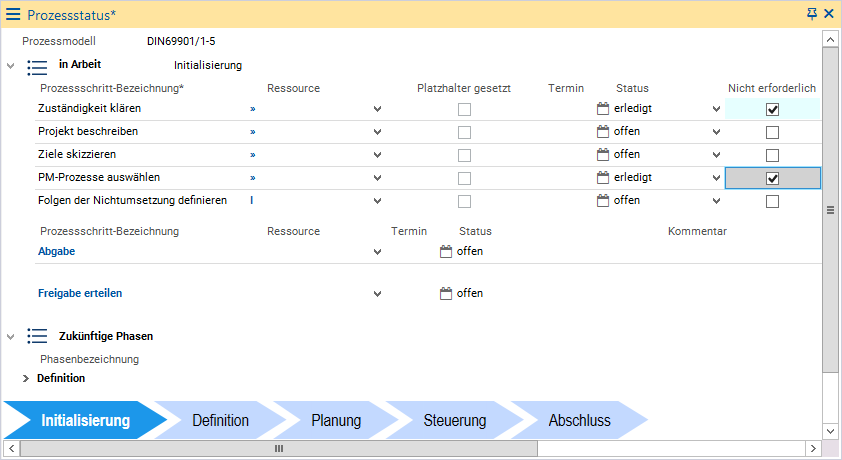Click the » icon next to 'PM-Prozesse auswählen'

point(252,178)
